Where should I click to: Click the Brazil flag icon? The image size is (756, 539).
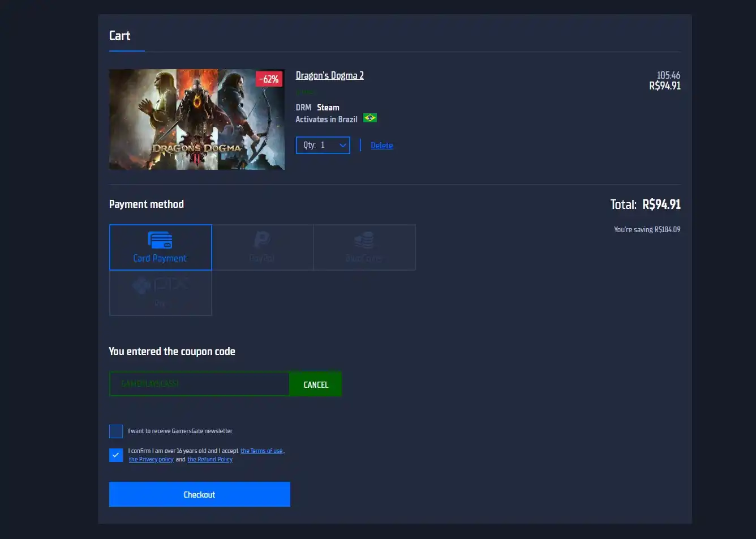[370, 118]
